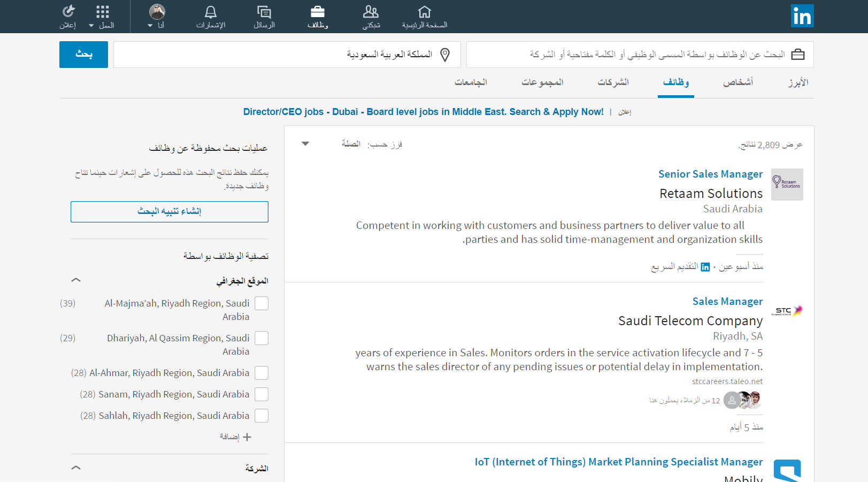Click the Advertise icon
Image resolution: width=868 pixels, height=482 pixels.
tap(68, 12)
